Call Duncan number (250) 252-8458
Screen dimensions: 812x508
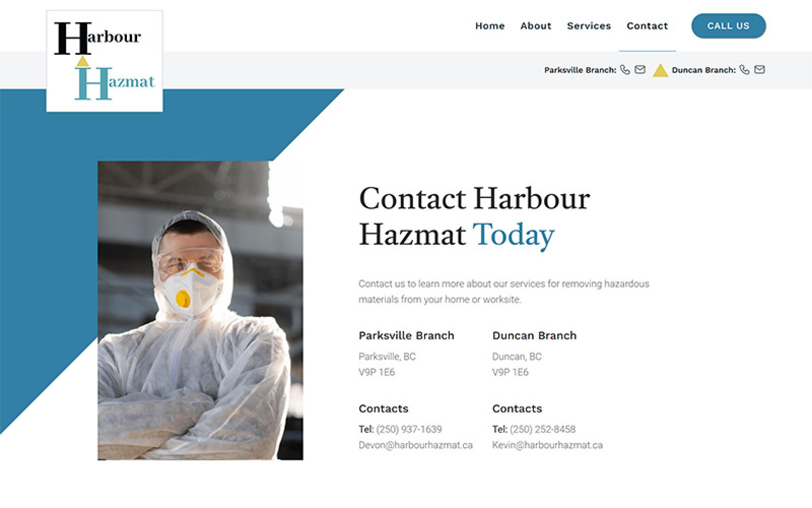(543, 429)
